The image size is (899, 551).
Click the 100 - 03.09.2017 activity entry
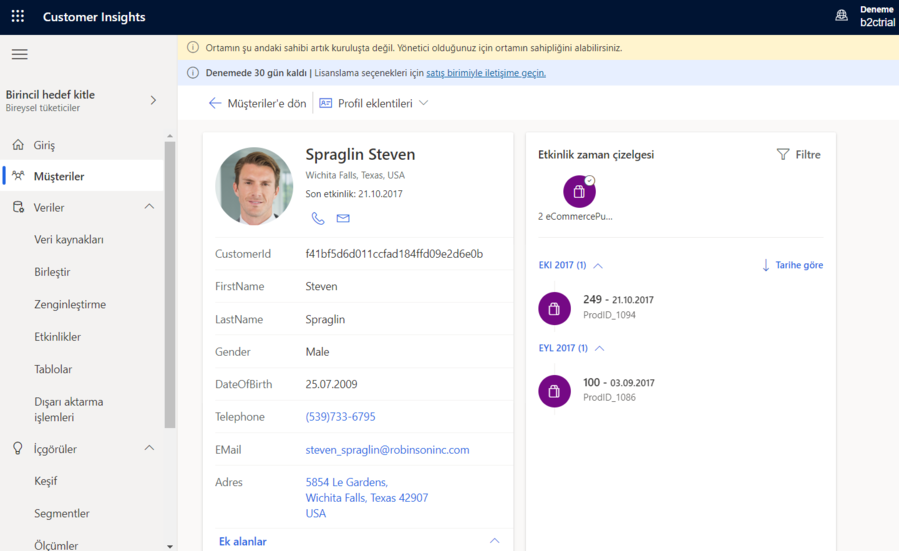pyautogui.click(x=619, y=389)
